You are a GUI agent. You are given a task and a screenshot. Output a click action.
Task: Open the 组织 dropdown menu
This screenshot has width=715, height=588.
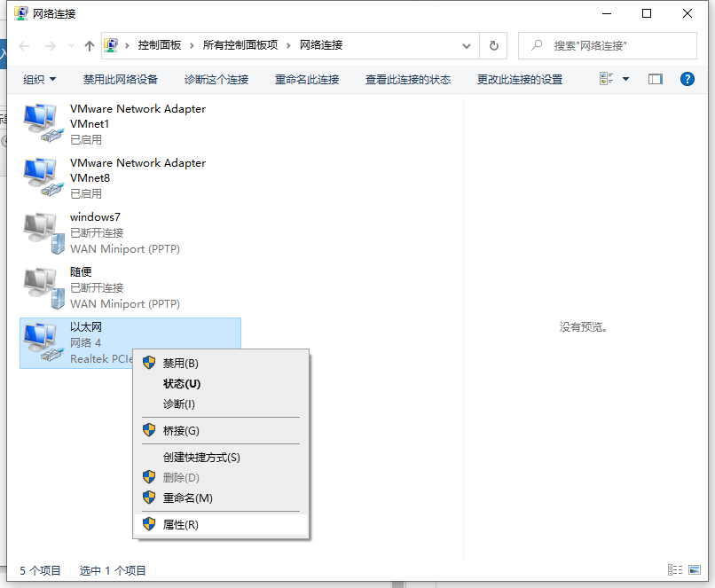[40, 79]
